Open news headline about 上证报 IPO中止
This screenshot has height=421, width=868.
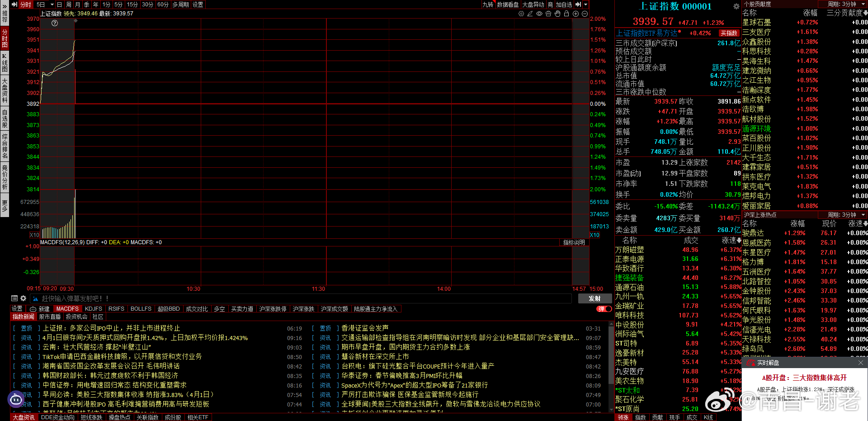[111, 328]
